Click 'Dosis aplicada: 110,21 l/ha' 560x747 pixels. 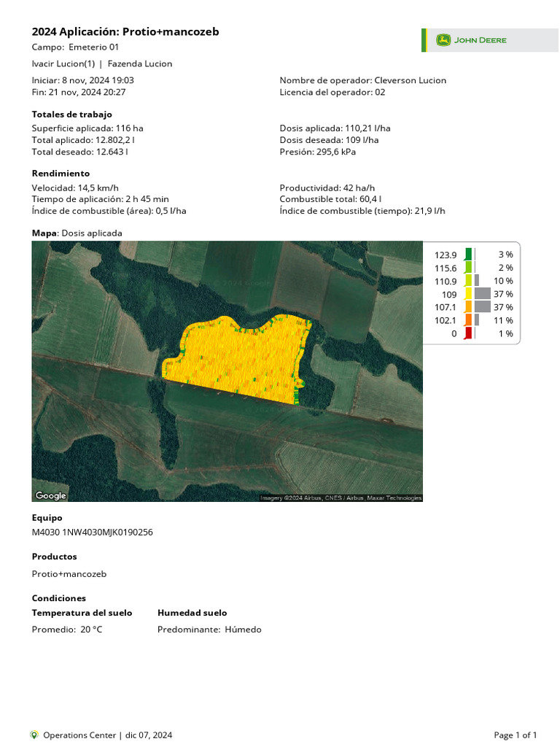(335, 128)
